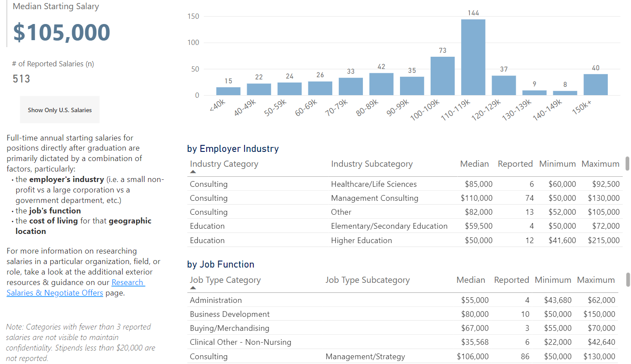
Task: Click the Job Type Subcategory column header
Action: coord(367,280)
